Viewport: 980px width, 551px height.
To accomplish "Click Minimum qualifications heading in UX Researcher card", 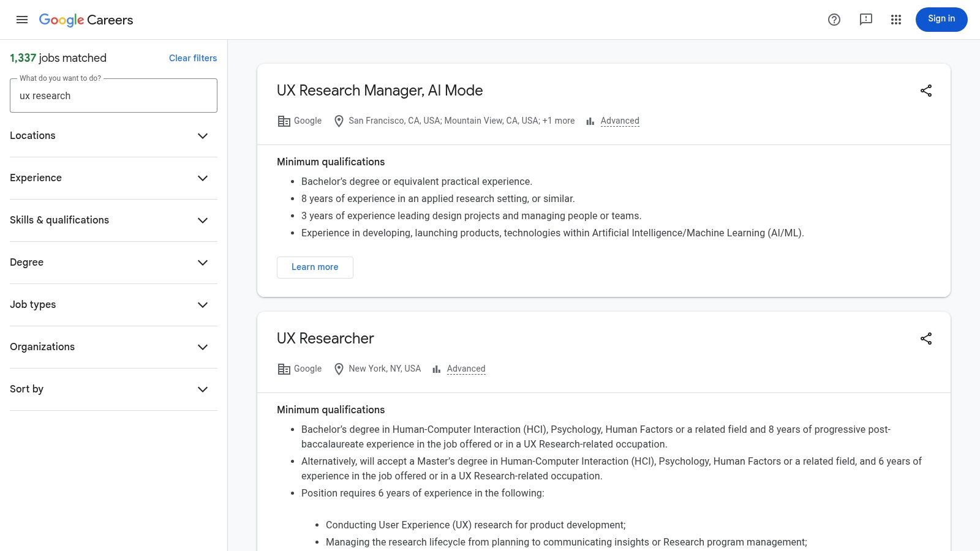I will point(331,410).
